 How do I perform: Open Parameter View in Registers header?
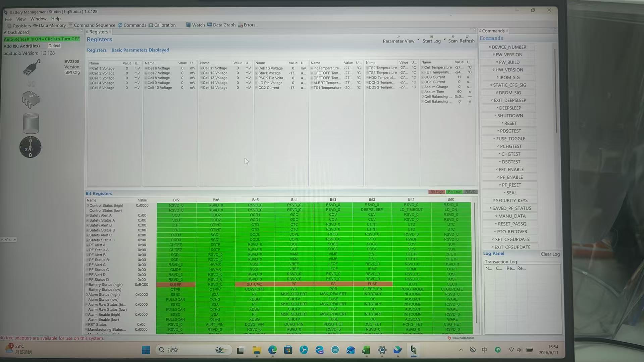click(x=398, y=39)
